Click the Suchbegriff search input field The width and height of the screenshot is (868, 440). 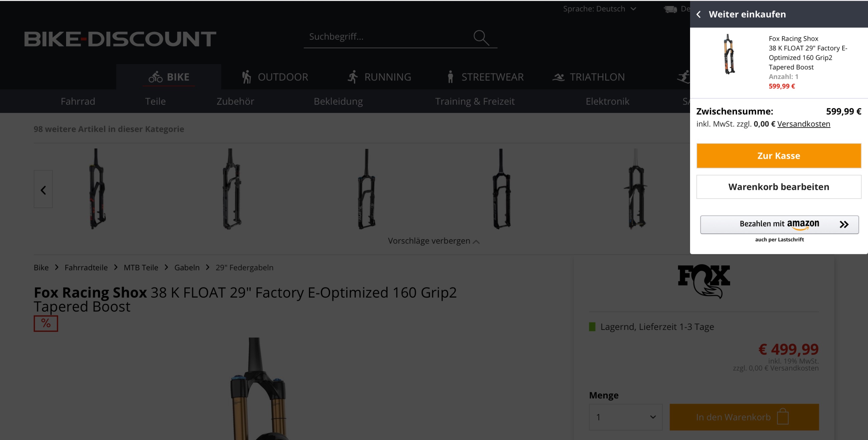[388, 37]
